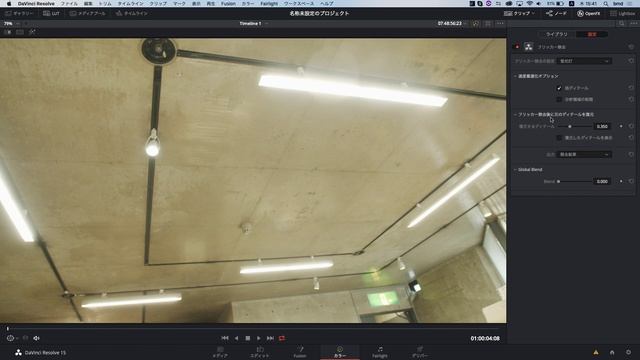Open the クリップ mode dropdown

[519, 13]
